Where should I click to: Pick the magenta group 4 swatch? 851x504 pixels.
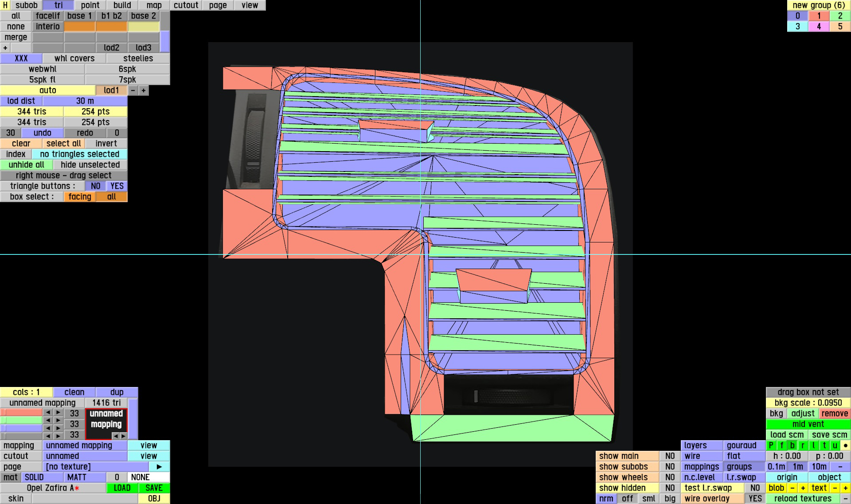819,27
